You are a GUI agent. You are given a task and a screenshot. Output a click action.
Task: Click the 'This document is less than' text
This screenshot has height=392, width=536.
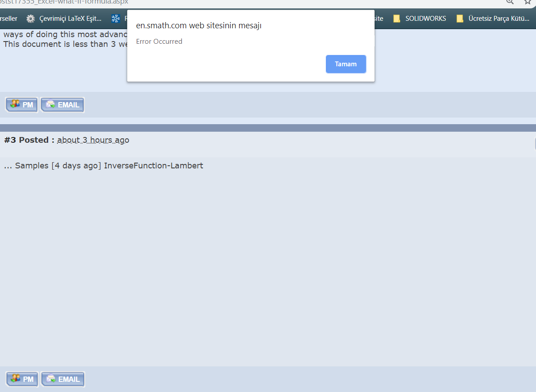[57, 44]
